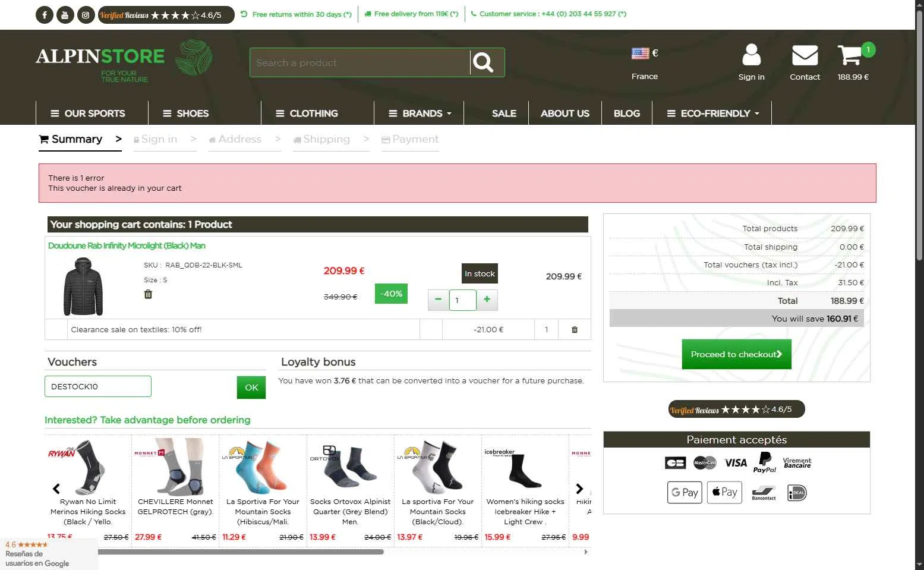Click the Verified Reviews badge in sidebar

[x=736, y=409]
